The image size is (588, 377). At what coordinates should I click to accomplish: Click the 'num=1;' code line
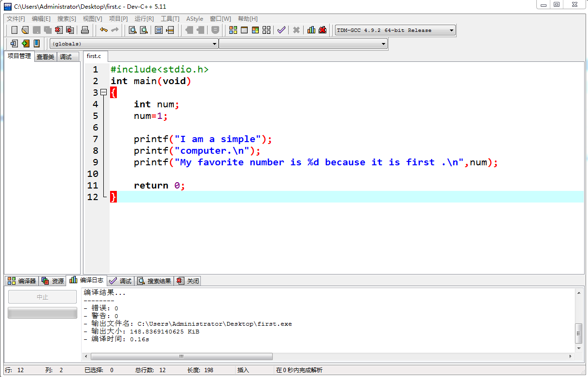[151, 116]
